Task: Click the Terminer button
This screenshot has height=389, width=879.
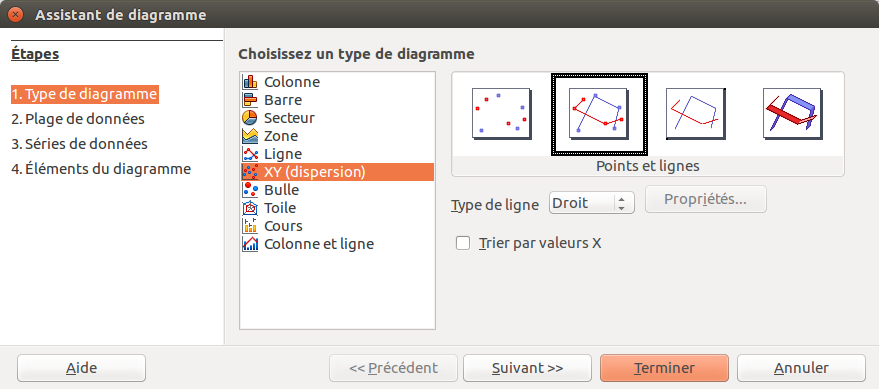Action: 664,368
